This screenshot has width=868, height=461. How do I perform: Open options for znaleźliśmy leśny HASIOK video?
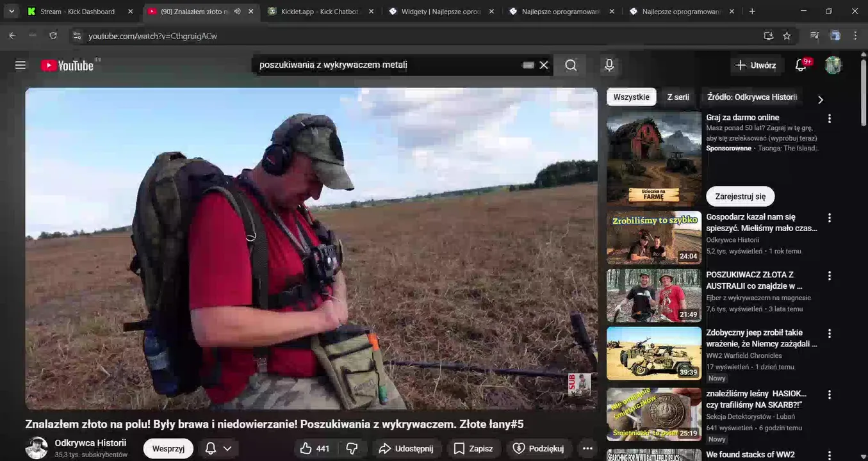830,394
